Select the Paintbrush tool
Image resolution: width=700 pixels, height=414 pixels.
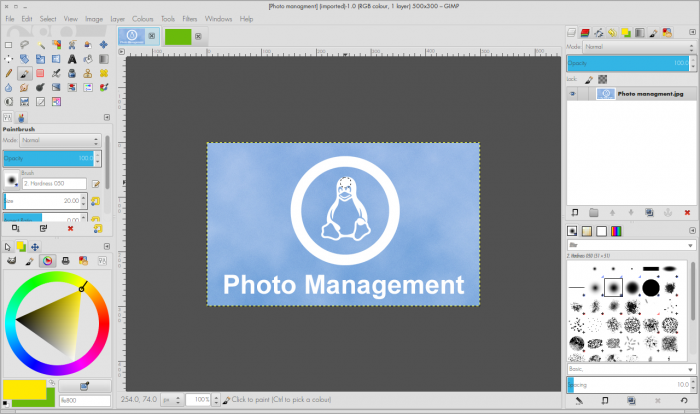(24, 73)
